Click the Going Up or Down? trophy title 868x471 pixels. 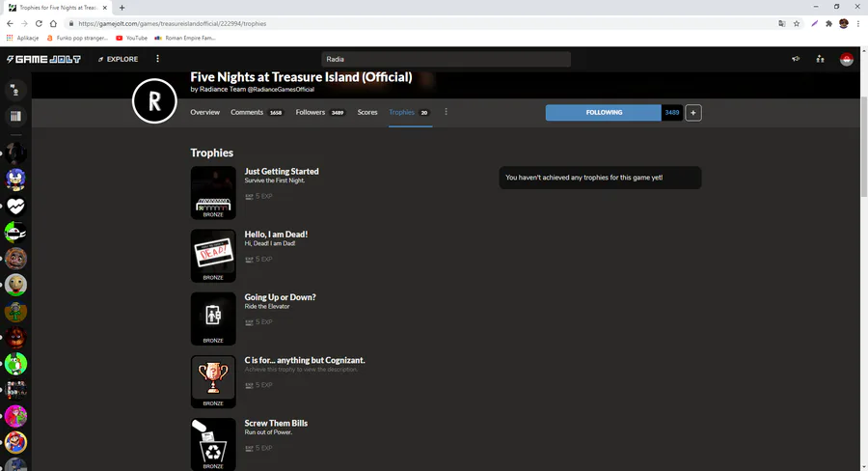[280, 297]
